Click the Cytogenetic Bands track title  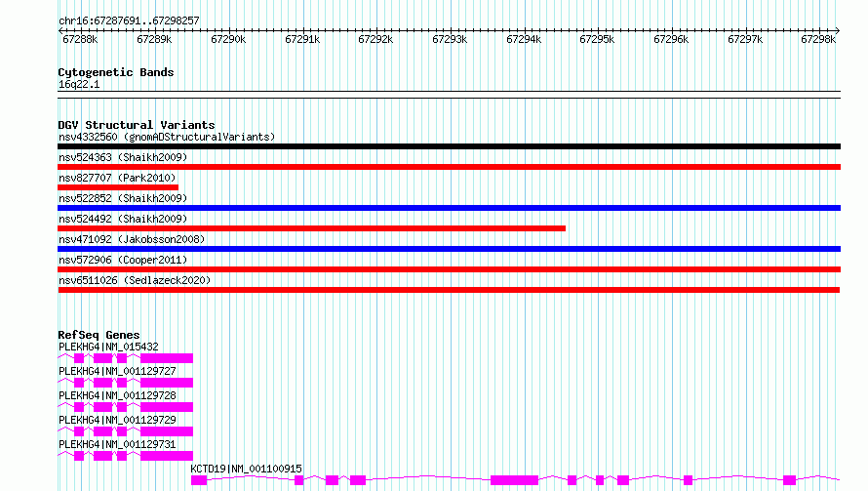[x=116, y=72]
